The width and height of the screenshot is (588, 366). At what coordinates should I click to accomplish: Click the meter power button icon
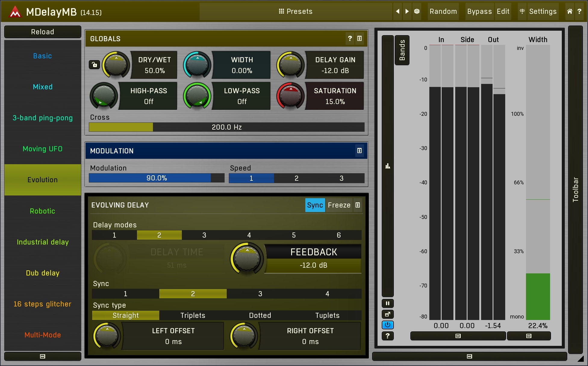tap(387, 325)
